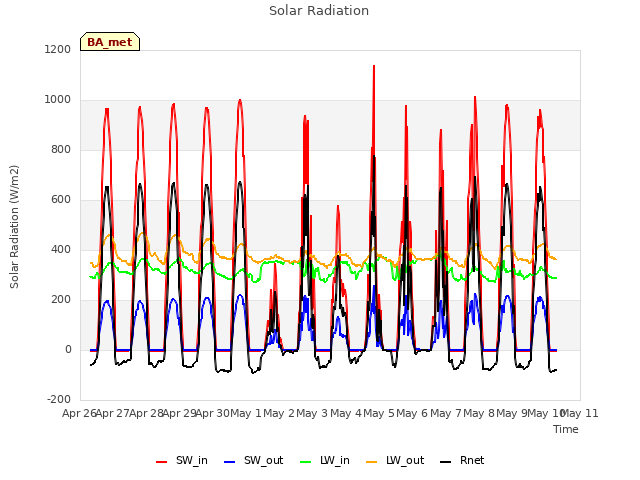The image size is (640, 480).
Task: Click the Rnet legend entry
Action: click(x=462, y=461)
